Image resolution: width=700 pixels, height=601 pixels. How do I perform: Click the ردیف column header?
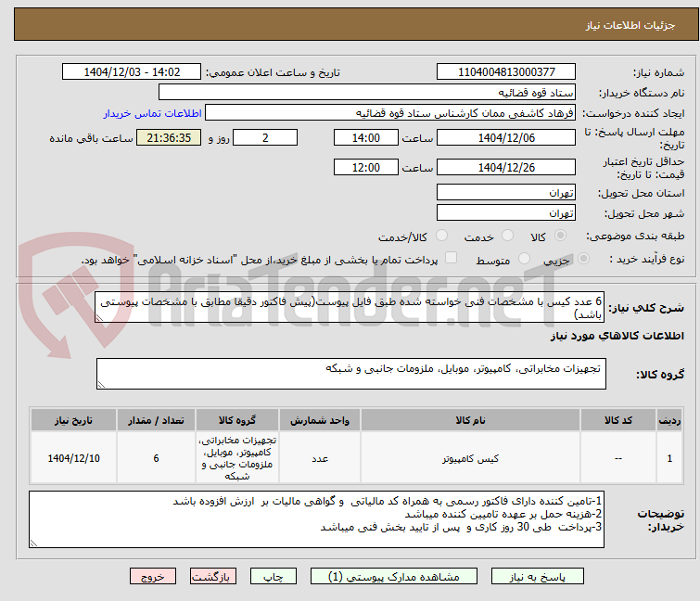tap(669, 420)
